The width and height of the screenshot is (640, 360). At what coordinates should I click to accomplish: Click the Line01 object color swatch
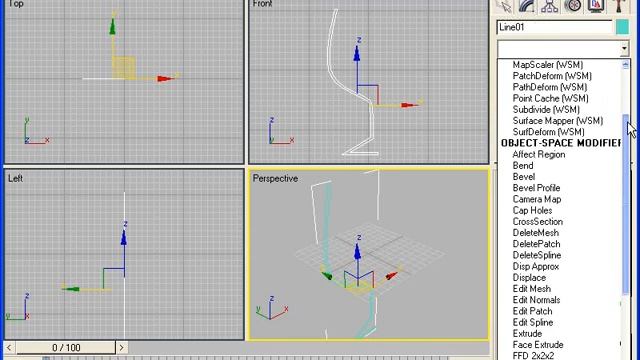(x=622, y=27)
